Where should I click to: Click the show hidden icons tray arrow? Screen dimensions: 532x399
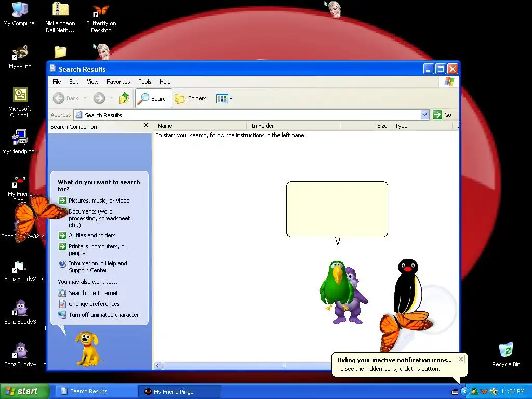465,392
